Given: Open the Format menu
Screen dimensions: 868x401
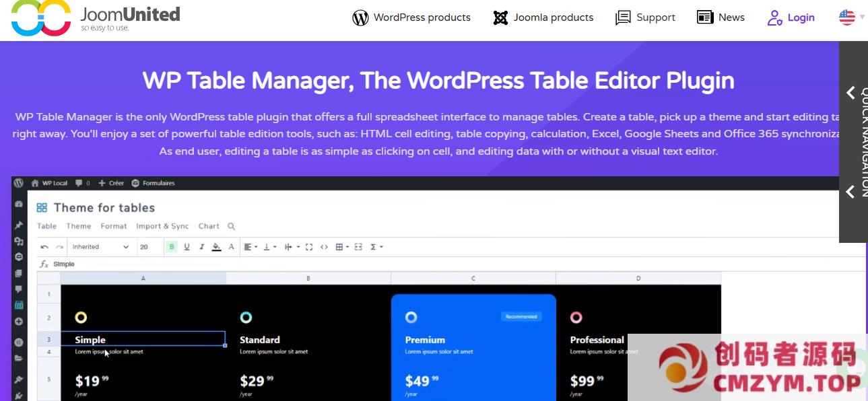Looking at the screenshot, I should point(114,226).
